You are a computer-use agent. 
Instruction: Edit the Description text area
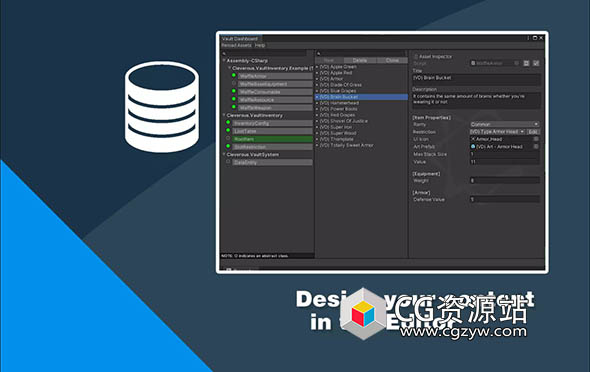pos(476,100)
